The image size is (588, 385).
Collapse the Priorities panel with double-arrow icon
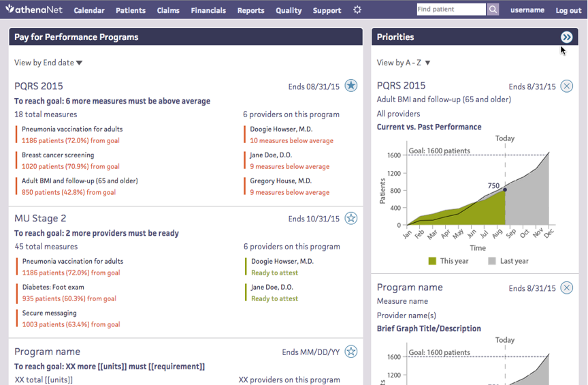coord(566,37)
